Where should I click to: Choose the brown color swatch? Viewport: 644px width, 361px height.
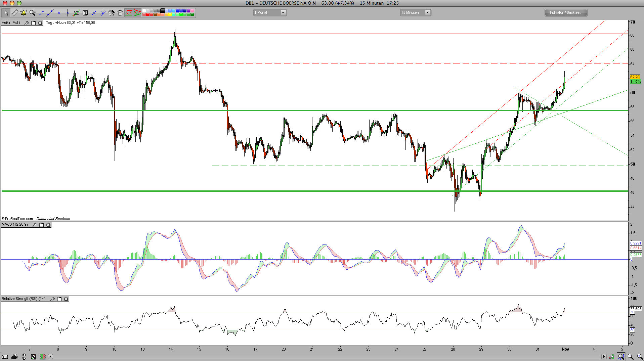[155, 14]
